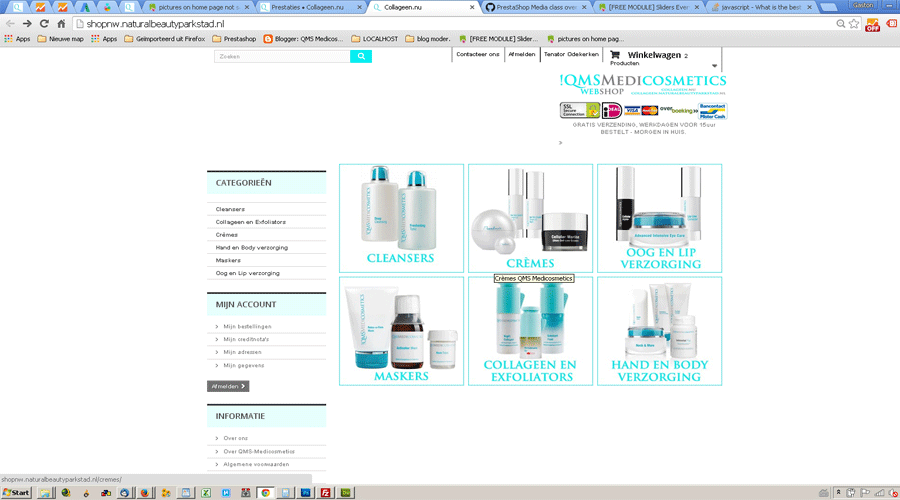Click the Afmelden button in sidebar
This screenshot has height=500, width=900.
click(228, 386)
